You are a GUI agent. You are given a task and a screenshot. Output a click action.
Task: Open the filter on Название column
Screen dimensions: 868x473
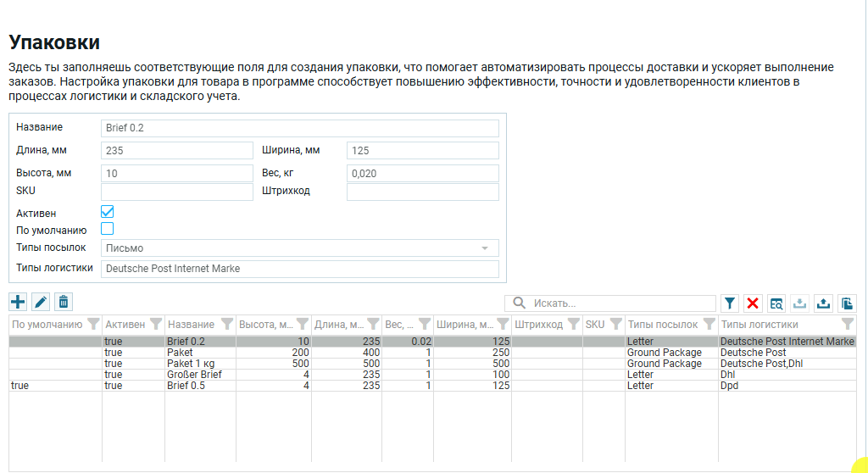(226, 324)
